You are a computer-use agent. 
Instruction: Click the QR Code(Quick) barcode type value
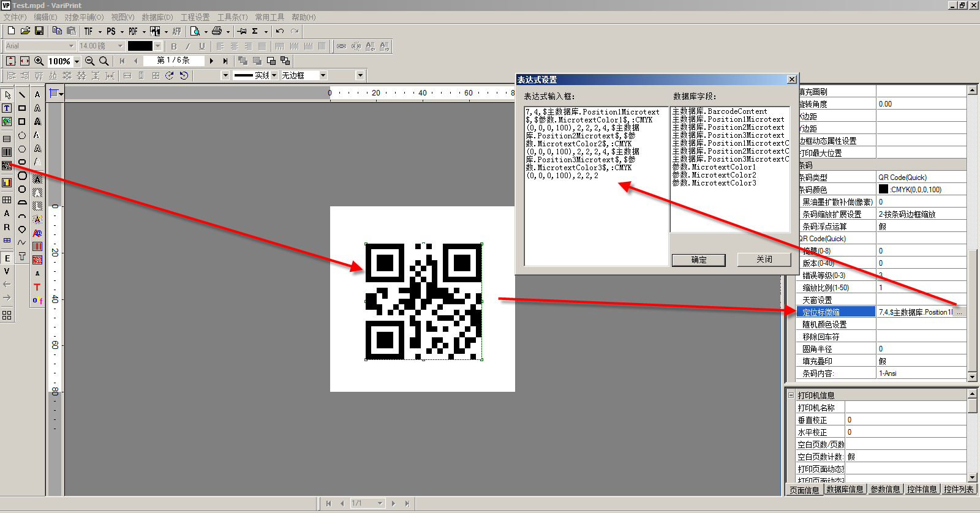[x=903, y=178]
